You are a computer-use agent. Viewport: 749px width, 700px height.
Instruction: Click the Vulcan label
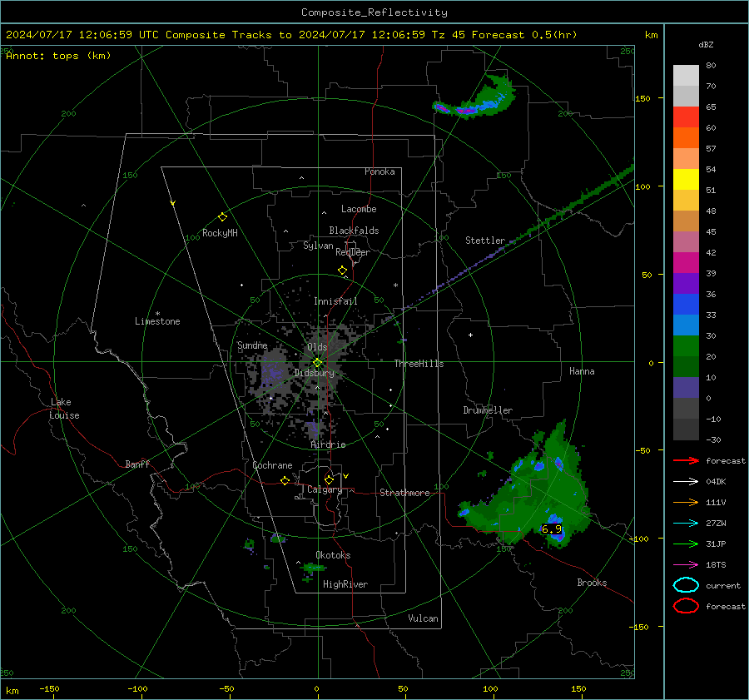coord(423,618)
